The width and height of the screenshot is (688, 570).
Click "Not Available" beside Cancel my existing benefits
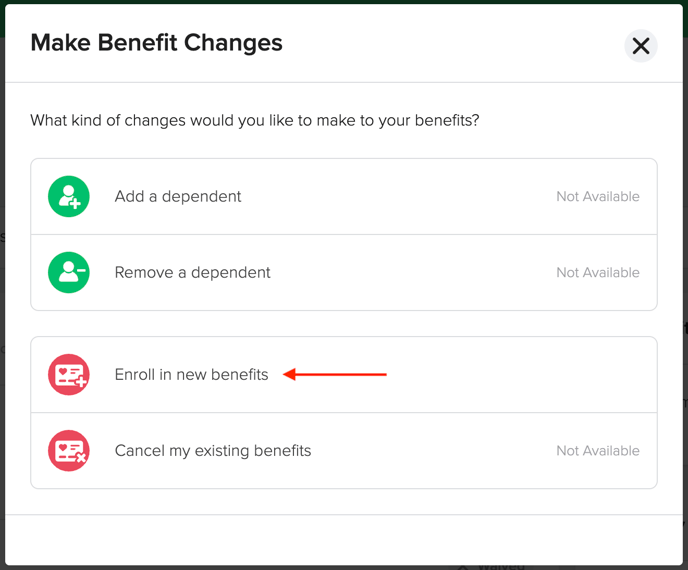pos(598,451)
